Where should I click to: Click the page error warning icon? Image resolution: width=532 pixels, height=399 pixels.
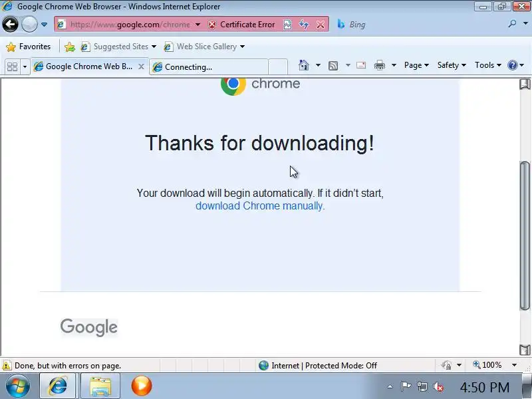pos(7,366)
